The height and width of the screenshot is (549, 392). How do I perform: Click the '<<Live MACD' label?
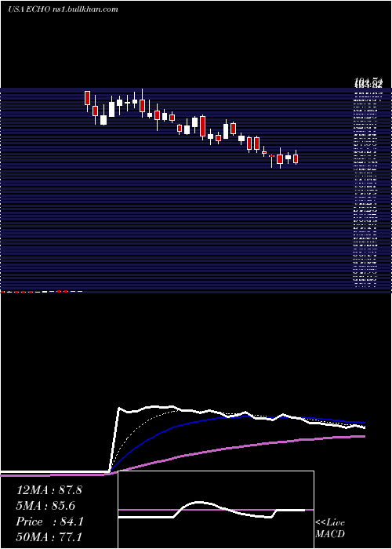coord(330,528)
